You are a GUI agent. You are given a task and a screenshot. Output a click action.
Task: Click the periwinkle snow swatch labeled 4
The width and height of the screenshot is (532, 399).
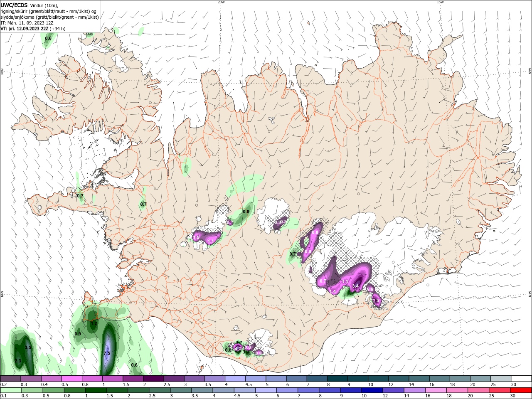[235, 378]
